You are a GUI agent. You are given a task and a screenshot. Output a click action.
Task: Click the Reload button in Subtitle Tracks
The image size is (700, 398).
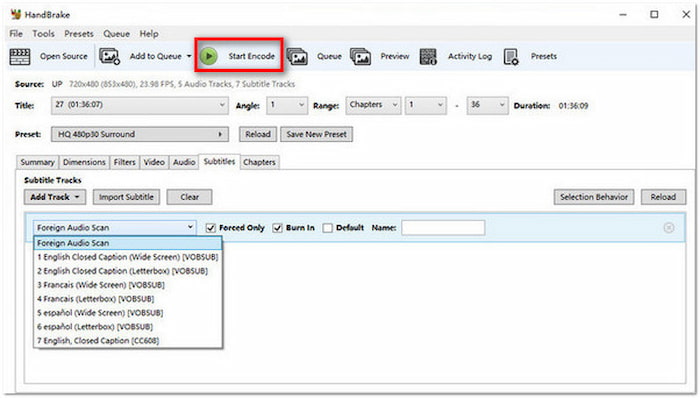(663, 197)
